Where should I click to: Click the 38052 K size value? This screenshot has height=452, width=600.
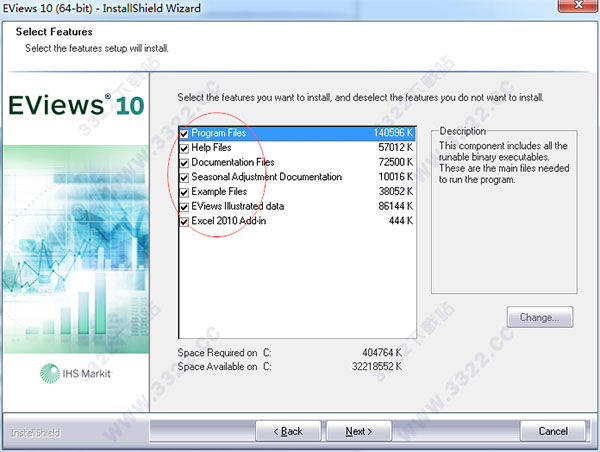coord(396,191)
